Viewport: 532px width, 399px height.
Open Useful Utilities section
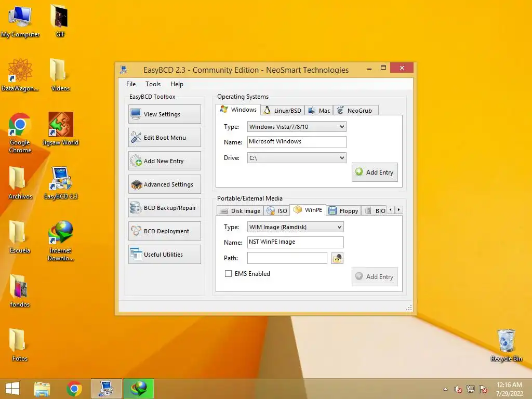[165, 255]
